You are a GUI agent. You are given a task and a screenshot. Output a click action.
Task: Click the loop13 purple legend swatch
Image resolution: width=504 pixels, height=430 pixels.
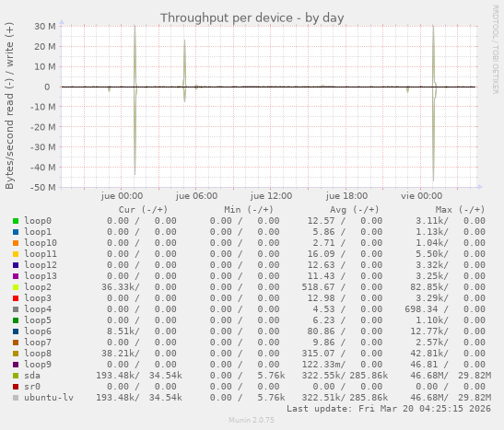[x=16, y=276]
